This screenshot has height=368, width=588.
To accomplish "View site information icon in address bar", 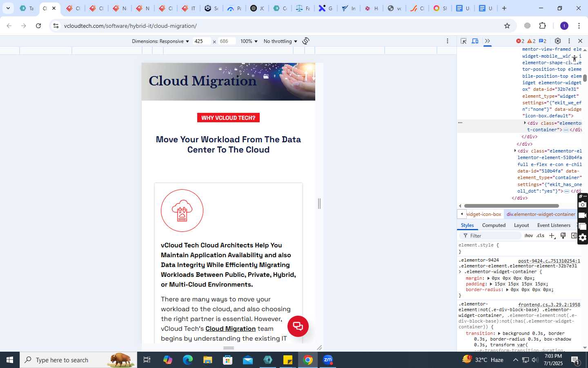I will [x=56, y=26].
